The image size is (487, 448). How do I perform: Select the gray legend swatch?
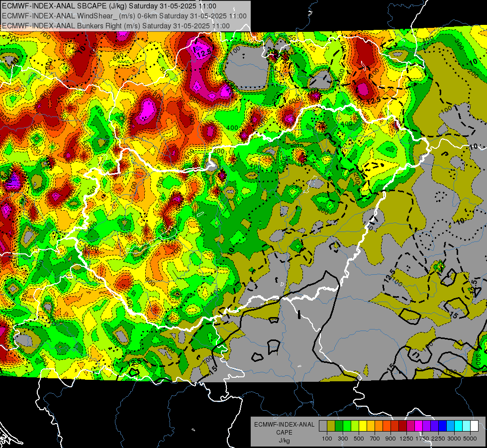323,426
